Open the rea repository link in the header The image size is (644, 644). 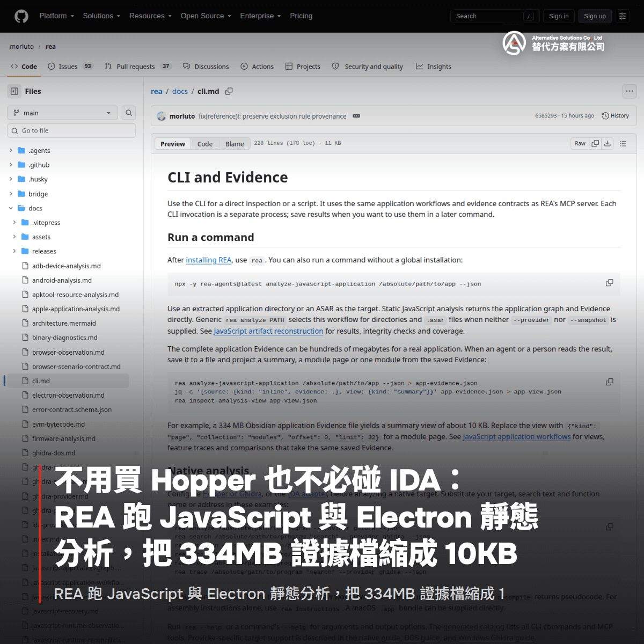[x=50, y=47]
